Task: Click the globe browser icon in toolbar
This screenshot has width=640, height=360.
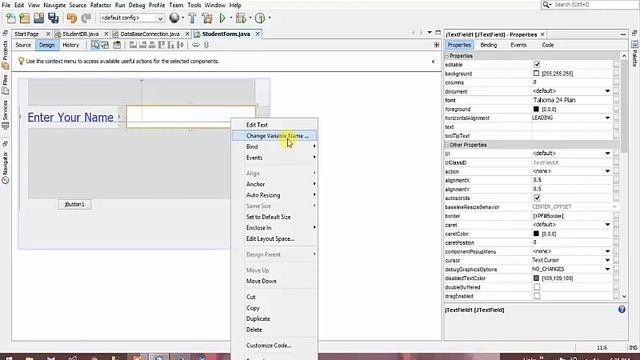Action: click(174, 18)
